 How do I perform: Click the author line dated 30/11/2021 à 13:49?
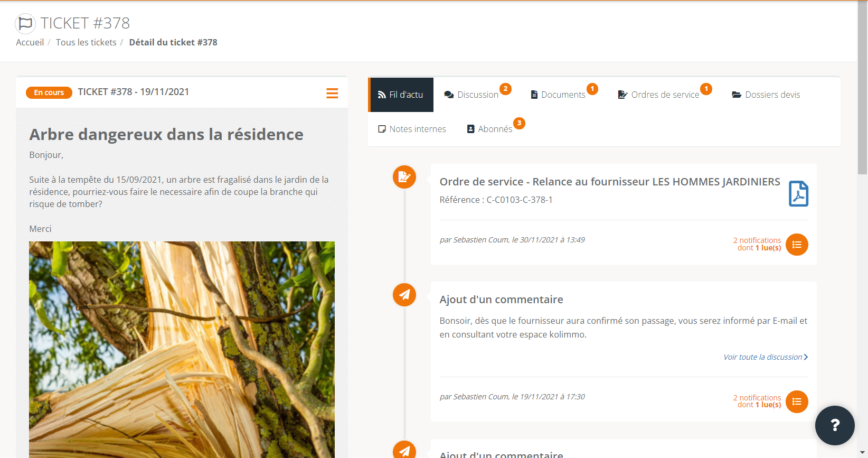512,240
